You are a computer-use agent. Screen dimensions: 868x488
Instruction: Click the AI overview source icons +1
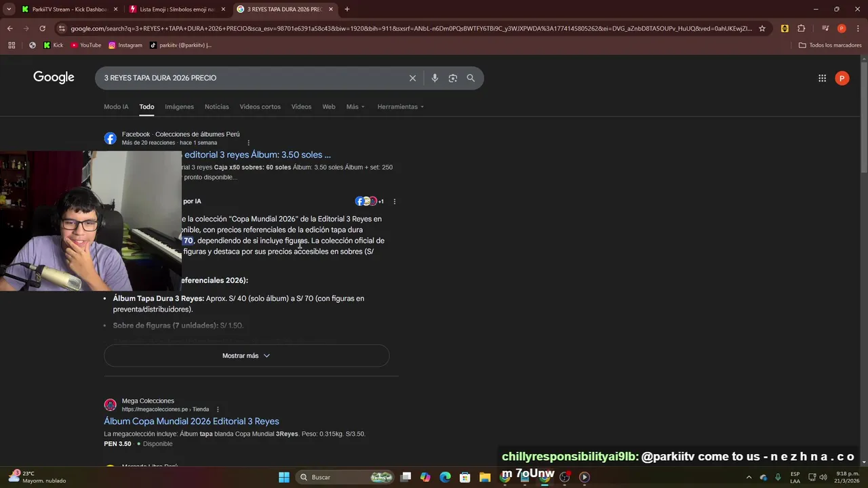[x=370, y=201]
